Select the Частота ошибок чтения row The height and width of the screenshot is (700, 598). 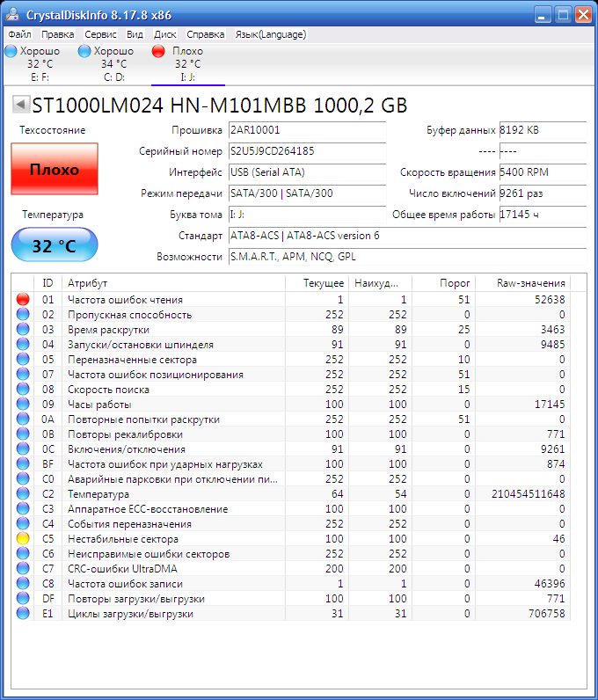tap(291, 300)
